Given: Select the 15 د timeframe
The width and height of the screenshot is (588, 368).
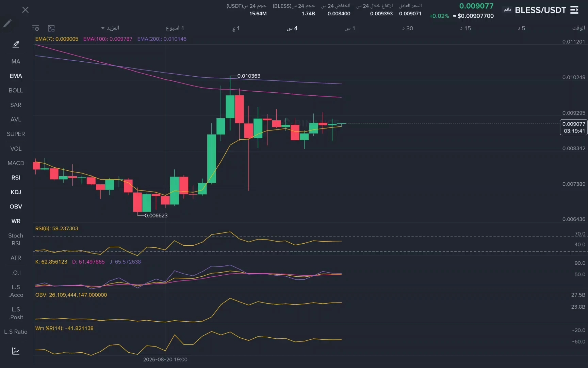Looking at the screenshot, I should pyautogui.click(x=465, y=28).
